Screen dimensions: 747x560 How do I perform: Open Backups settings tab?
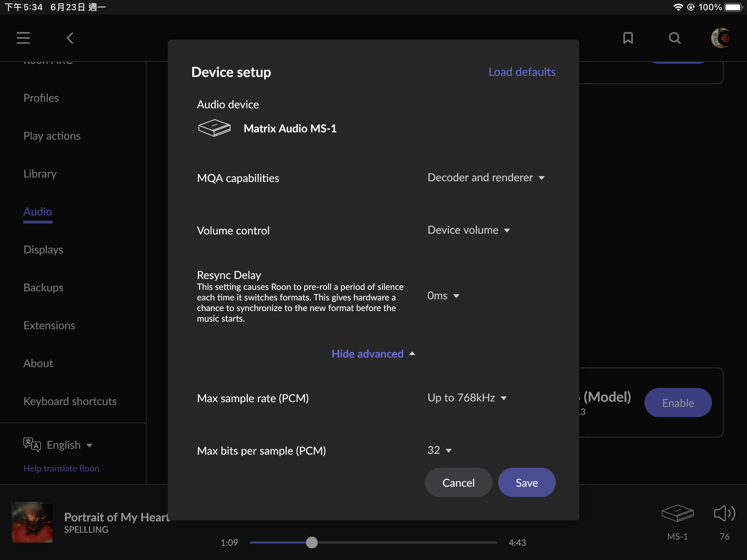pyautogui.click(x=43, y=287)
